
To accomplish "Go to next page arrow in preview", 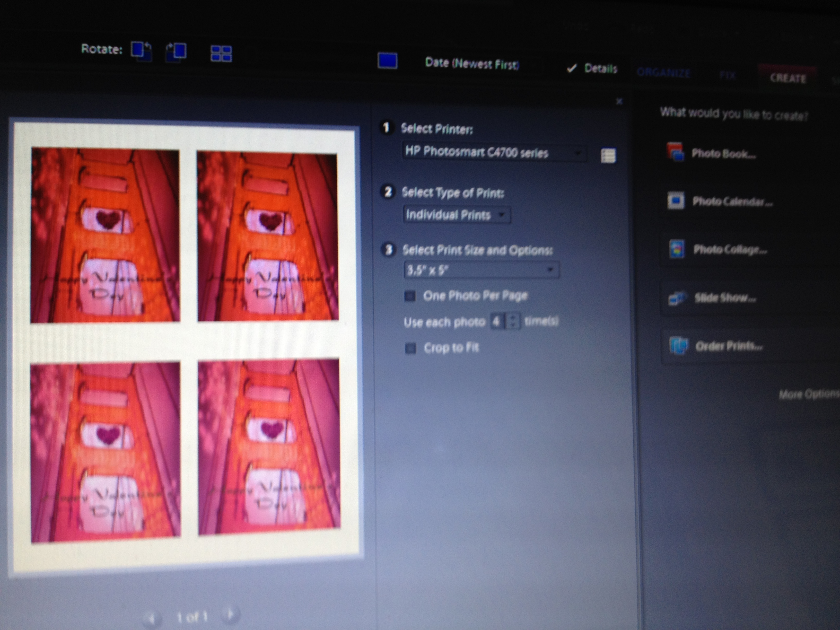I will coord(231,615).
